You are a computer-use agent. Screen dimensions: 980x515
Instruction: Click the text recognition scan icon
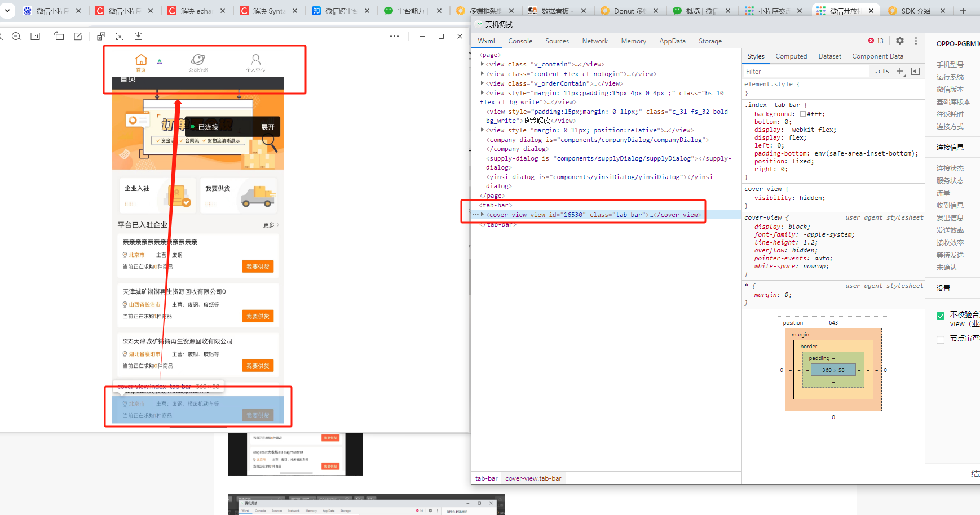[x=120, y=37]
